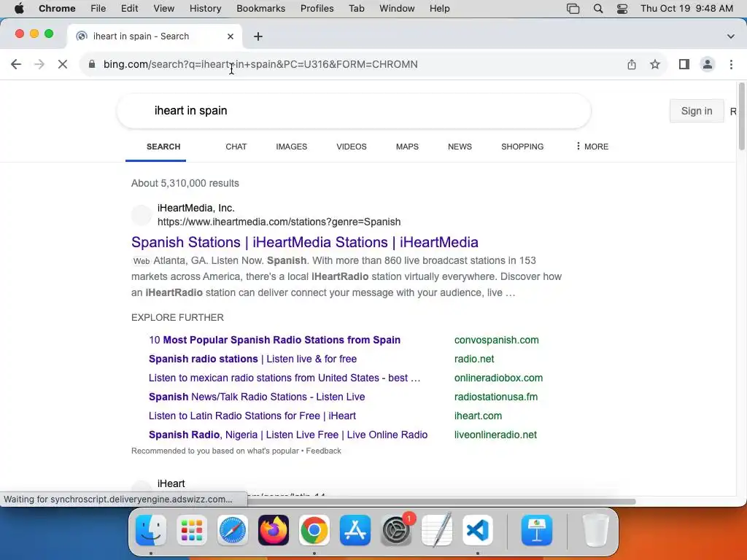Viewport: 747px width, 560px height.
Task: Open the Edit menu
Action: (x=129, y=9)
